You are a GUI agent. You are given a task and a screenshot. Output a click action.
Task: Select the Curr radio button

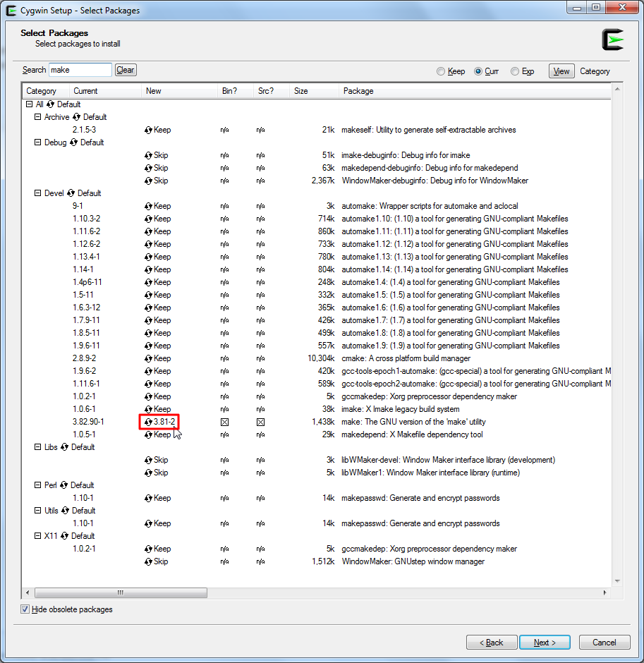pyautogui.click(x=478, y=71)
